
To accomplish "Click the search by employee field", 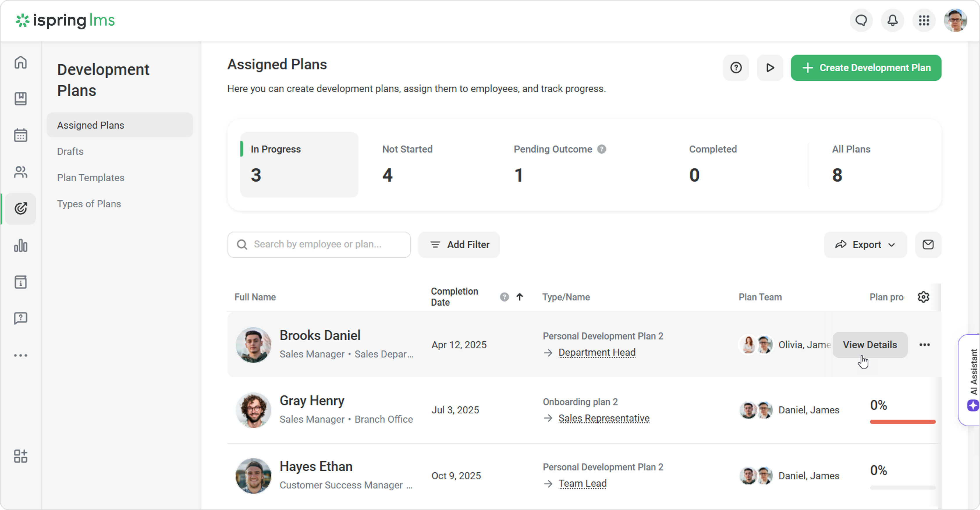I will [323, 244].
